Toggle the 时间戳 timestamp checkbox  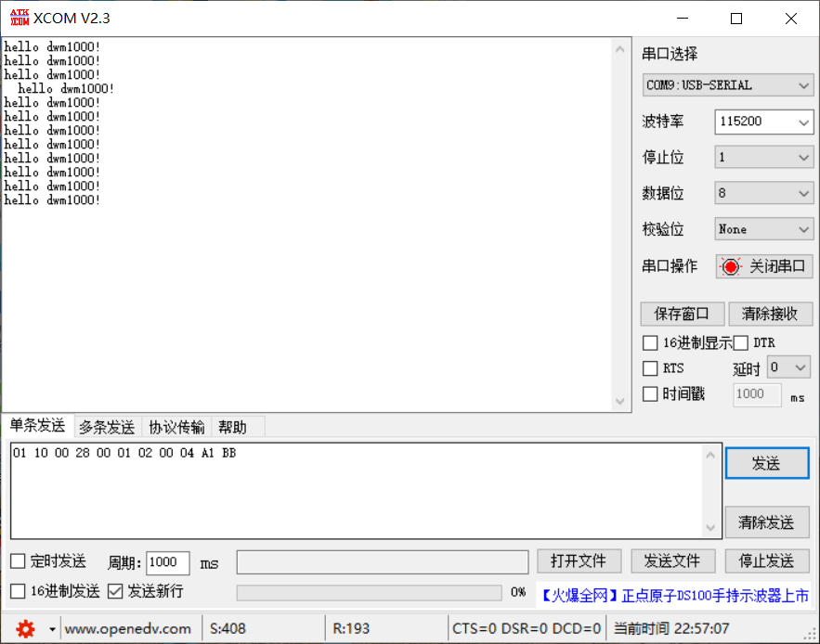[650, 394]
